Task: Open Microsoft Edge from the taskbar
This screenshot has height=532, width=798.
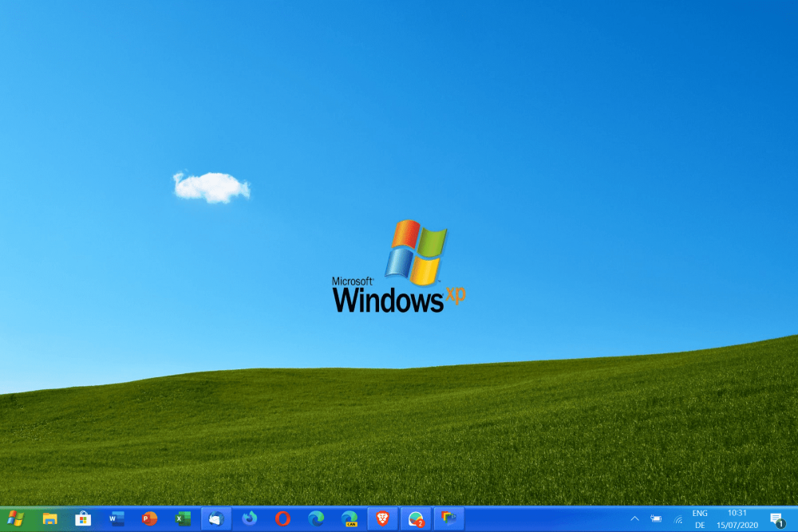Action: [316, 518]
